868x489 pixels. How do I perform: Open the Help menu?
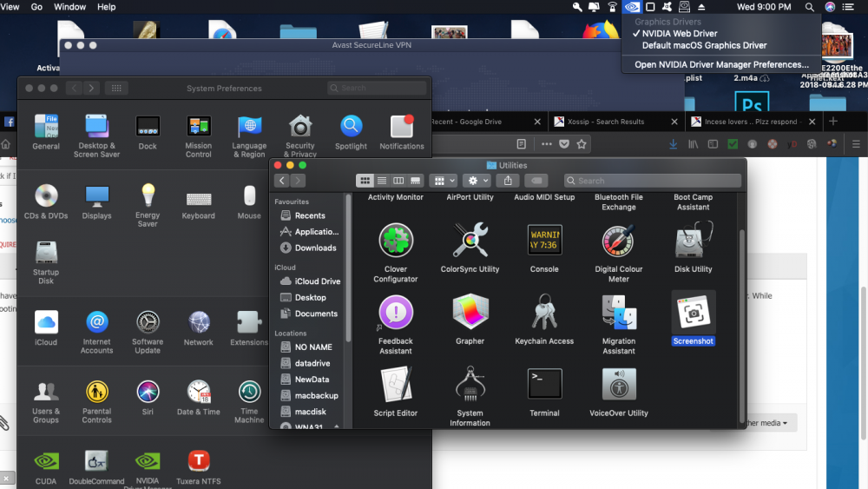pos(106,7)
